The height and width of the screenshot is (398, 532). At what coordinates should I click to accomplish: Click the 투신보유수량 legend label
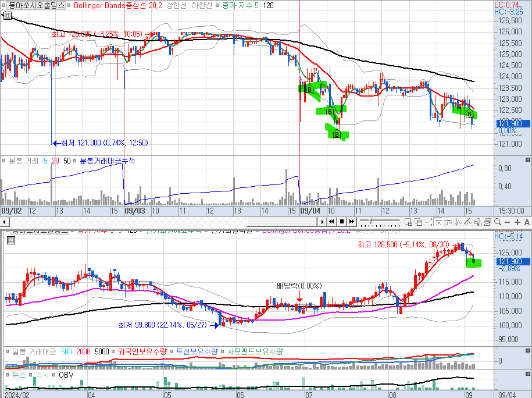click(x=197, y=351)
